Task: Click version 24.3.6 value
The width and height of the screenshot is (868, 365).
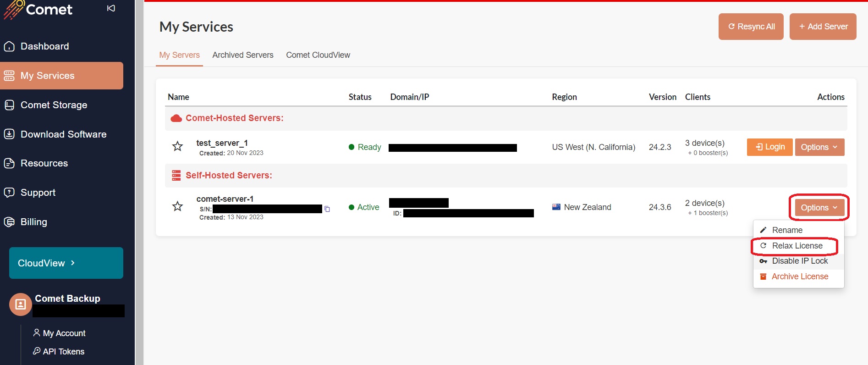Action: pos(660,207)
